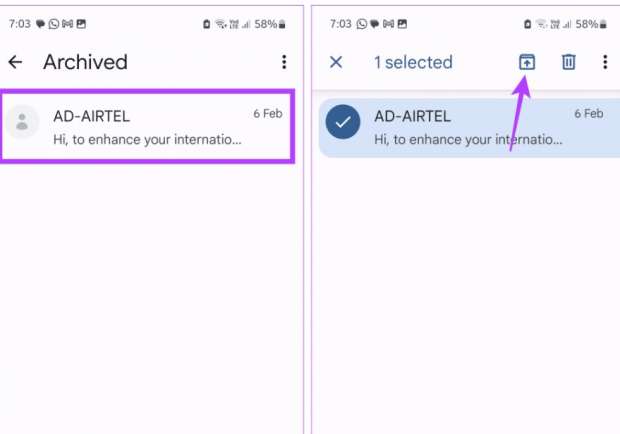620x434 pixels.
Task: Tap the contact avatar of AD-AIRTEL
Action: pos(23,122)
